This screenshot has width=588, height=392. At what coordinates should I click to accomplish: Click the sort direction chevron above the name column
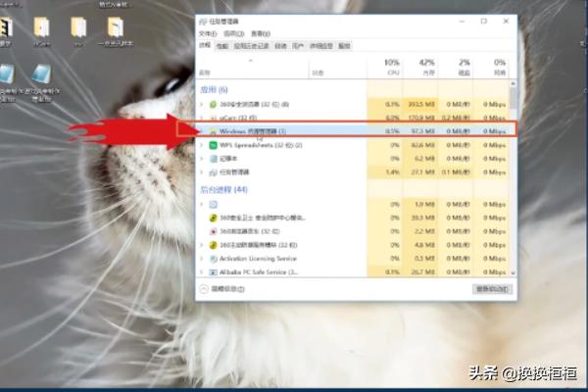[251, 61]
